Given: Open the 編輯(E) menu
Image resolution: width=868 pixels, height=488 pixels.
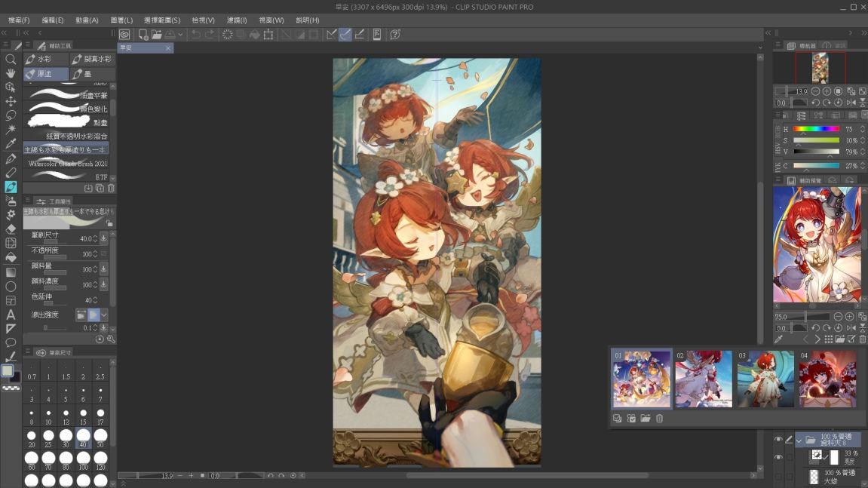Looking at the screenshot, I should 53,20.
